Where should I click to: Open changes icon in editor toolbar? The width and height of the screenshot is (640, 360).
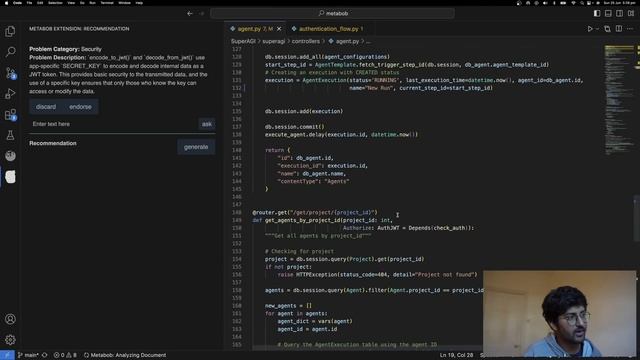(607, 29)
